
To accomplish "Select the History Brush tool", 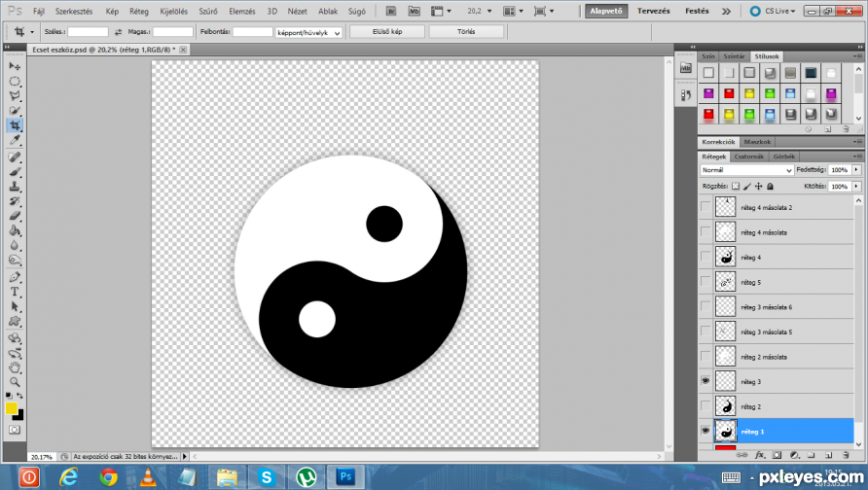I will [x=15, y=201].
